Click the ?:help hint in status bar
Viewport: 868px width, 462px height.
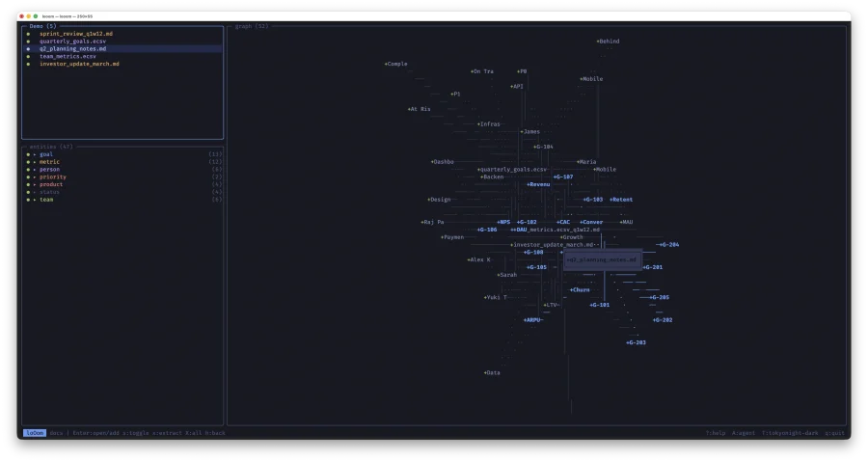click(715, 433)
